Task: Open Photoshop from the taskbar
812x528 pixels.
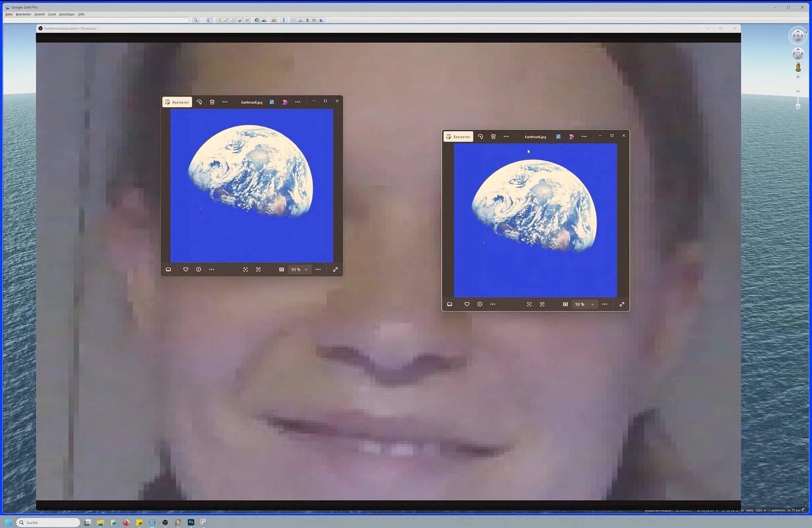Action: [191, 522]
